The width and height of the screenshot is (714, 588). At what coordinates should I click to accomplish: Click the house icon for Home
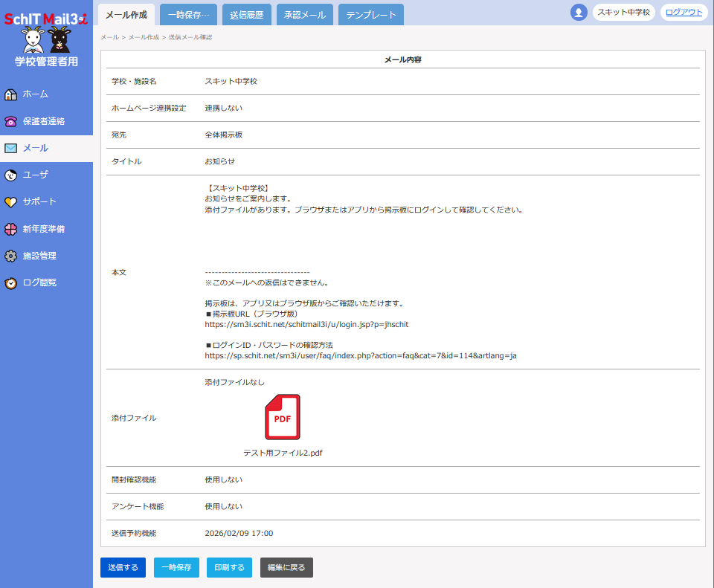[x=10, y=94]
